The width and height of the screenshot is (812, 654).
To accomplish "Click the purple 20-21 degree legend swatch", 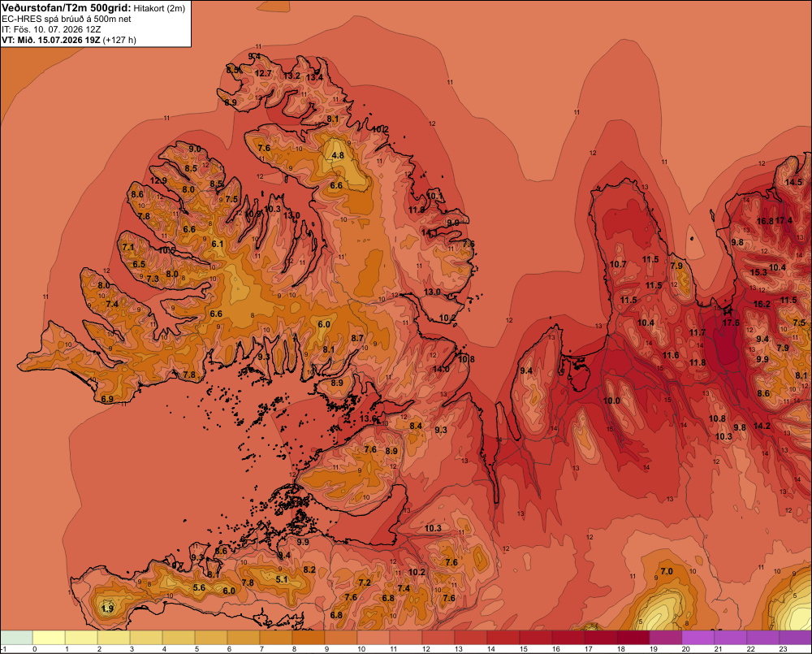I will [x=698, y=637].
